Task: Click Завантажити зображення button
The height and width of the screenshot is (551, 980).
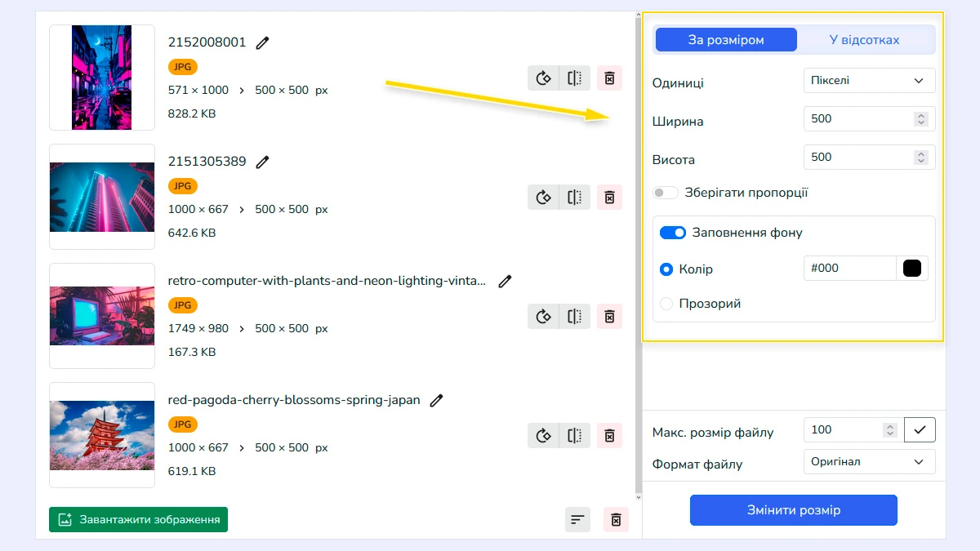Action: tap(138, 520)
